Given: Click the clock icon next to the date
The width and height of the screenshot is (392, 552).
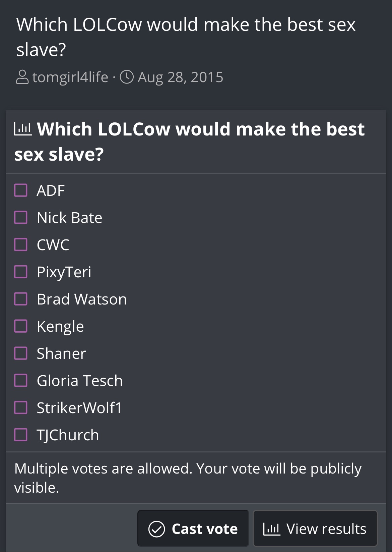Looking at the screenshot, I should pos(127,77).
